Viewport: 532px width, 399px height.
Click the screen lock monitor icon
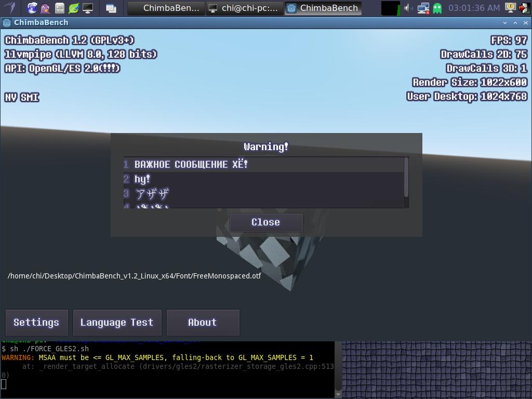pyautogui.click(x=510, y=7)
